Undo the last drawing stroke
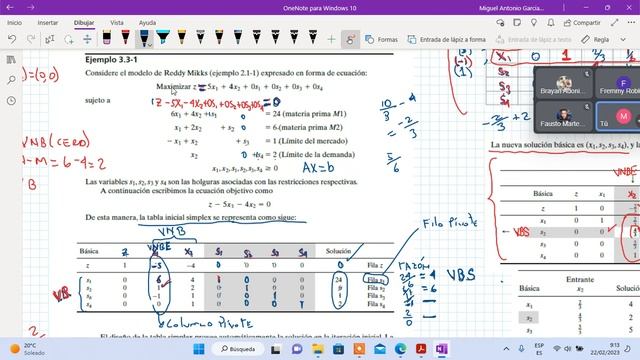The height and width of the screenshot is (360, 640). [12, 39]
